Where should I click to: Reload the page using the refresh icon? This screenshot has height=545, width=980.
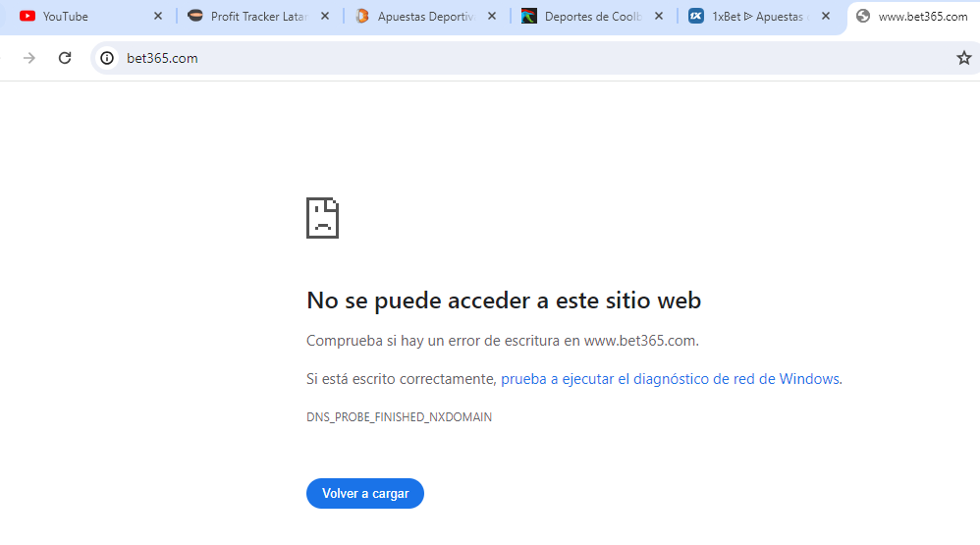point(65,58)
